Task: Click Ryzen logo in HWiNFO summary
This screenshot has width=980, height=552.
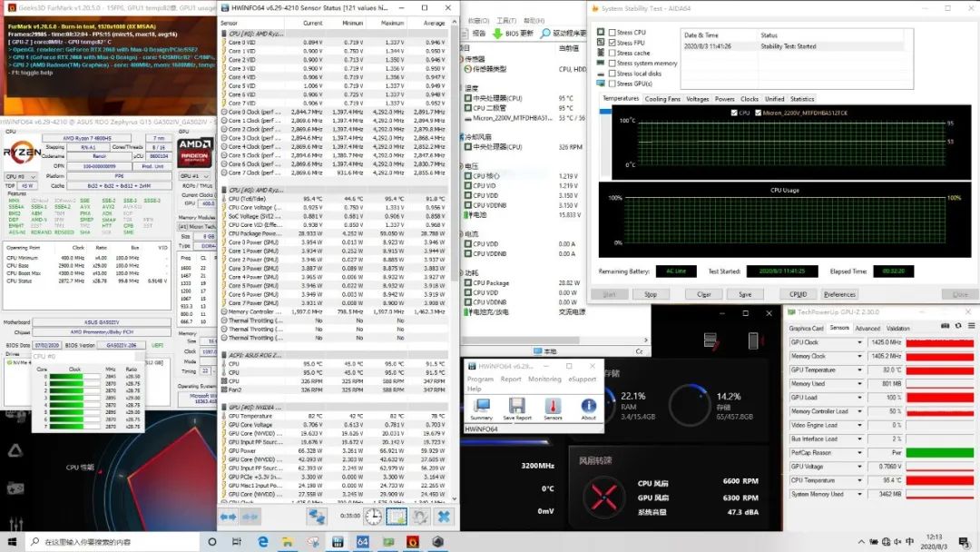Action: pyautogui.click(x=23, y=152)
